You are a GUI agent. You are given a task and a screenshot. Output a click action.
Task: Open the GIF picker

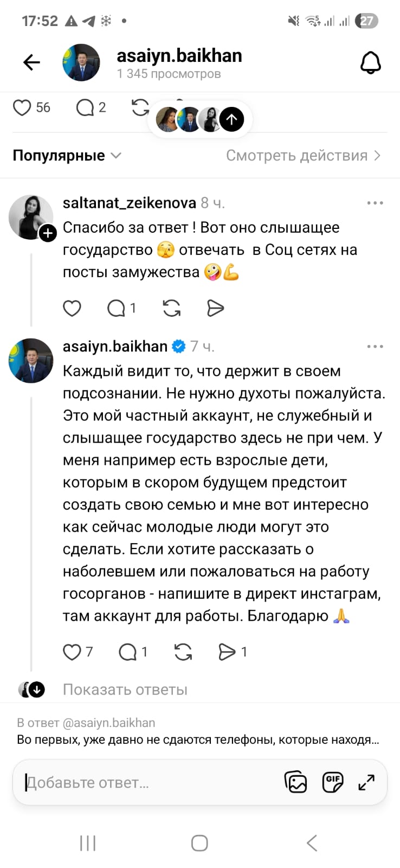332,782
